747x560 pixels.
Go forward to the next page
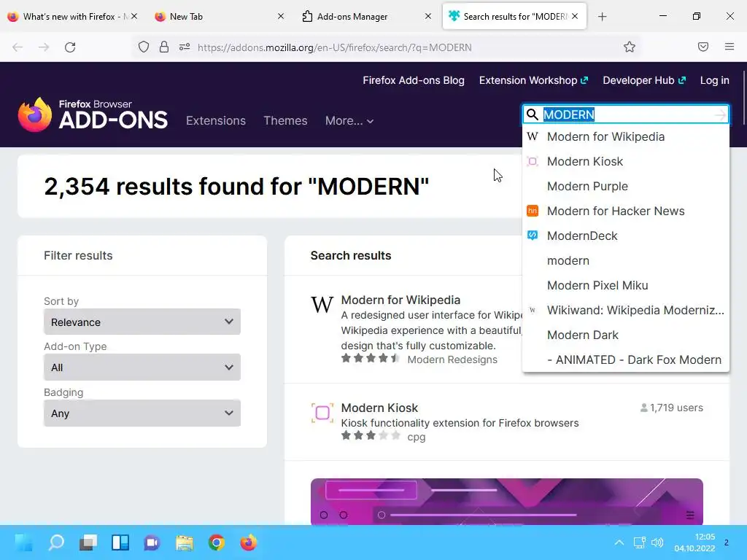pyautogui.click(x=44, y=47)
